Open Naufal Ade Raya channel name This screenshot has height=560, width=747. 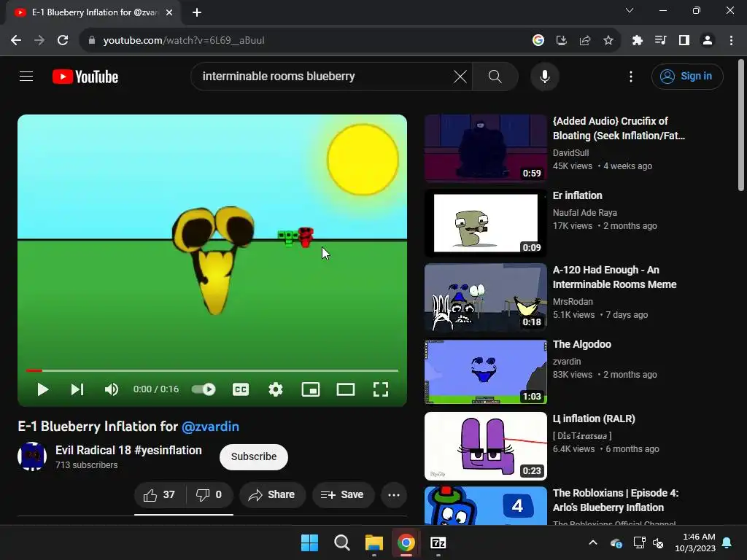[x=584, y=213]
